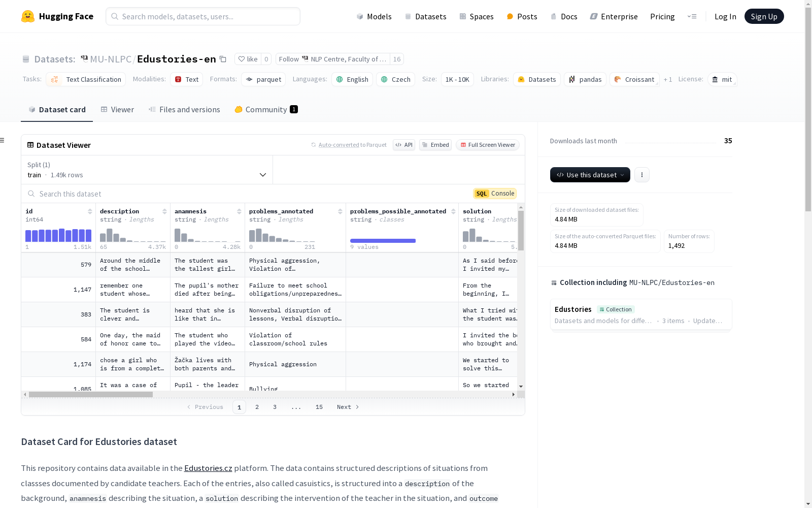Click the Croissant library icon
Viewport: 812px width, 508px height.
[x=618, y=79]
